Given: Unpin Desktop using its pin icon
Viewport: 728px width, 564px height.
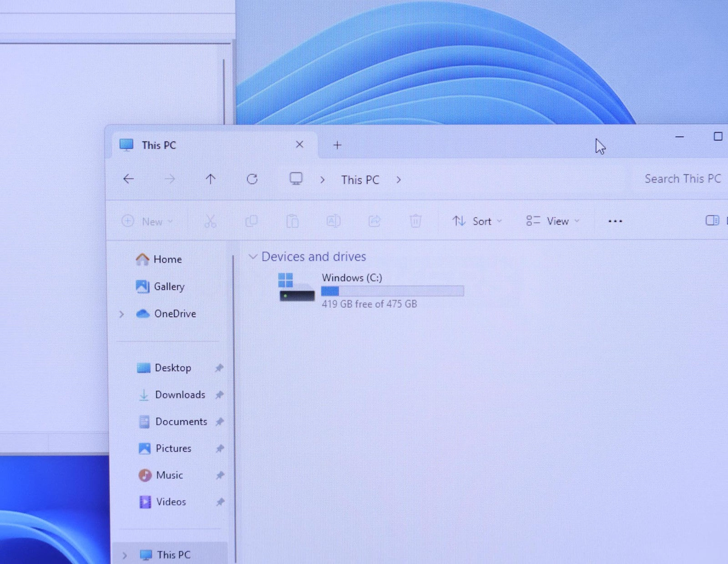Looking at the screenshot, I should pyautogui.click(x=219, y=368).
